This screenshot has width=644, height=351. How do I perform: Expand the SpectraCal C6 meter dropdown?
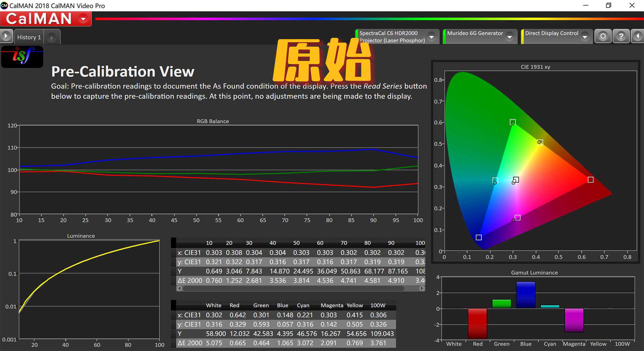point(432,37)
